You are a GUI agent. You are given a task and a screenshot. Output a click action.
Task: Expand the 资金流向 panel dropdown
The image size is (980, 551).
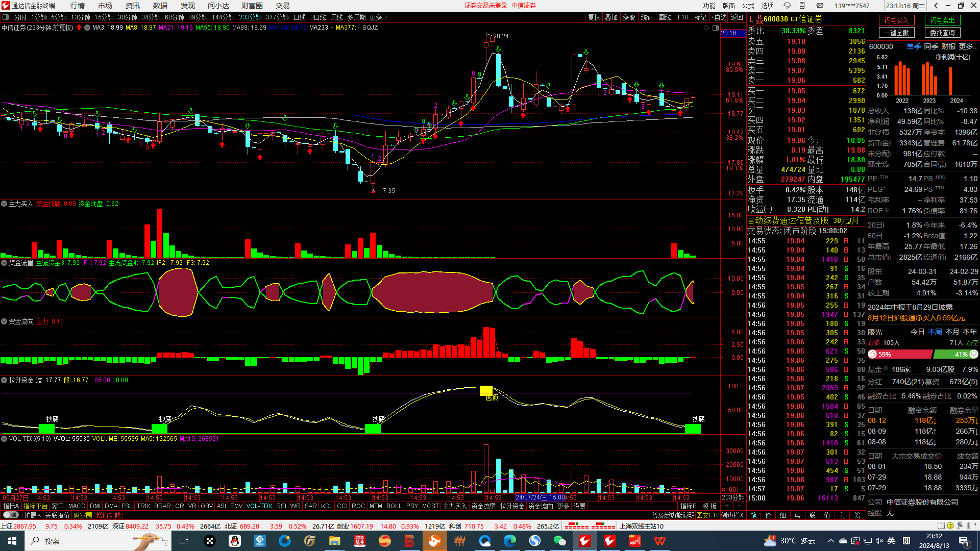[4, 321]
